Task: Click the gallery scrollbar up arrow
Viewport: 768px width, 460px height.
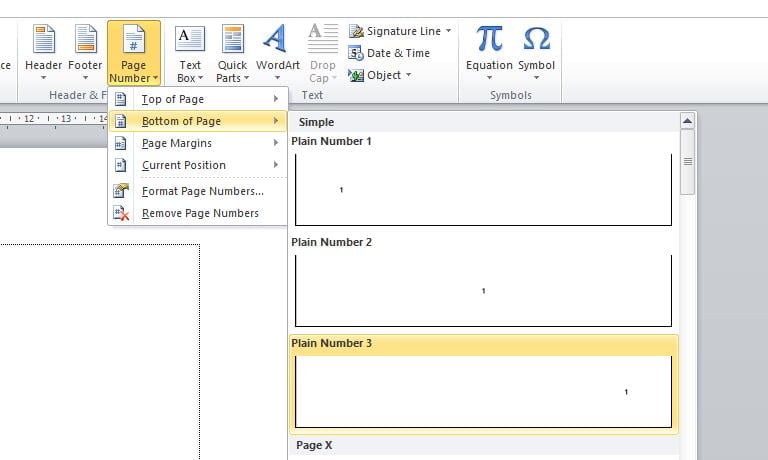Action: (687, 121)
